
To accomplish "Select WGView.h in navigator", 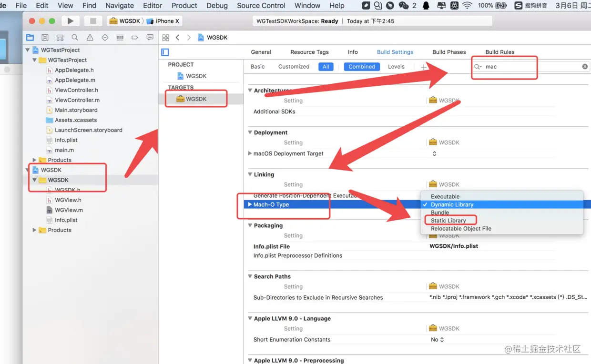I will tap(68, 200).
